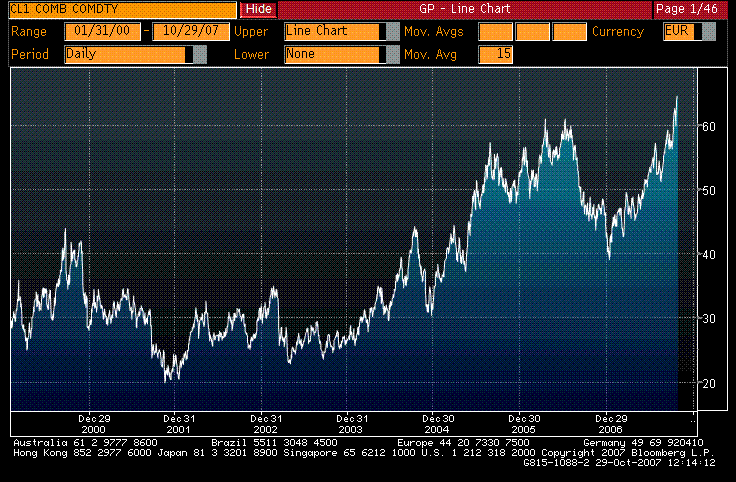The width and height of the screenshot is (736, 482).
Task: Click the 60 value on the price axis
Action: click(x=709, y=126)
